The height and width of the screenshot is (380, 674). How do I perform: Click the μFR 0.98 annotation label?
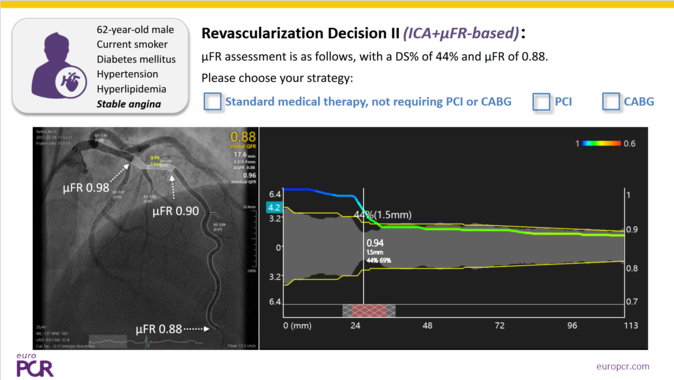click(x=86, y=188)
